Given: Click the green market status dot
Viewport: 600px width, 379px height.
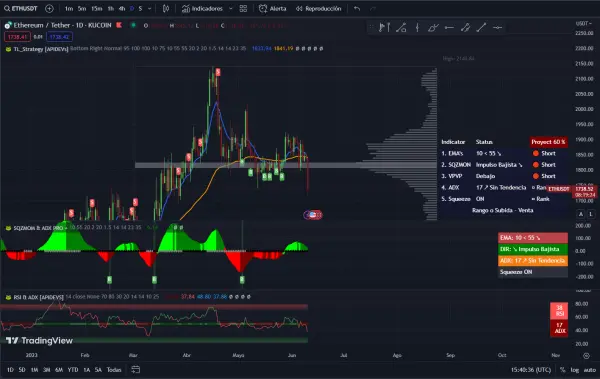Looking at the screenshot, I should 133,25.
